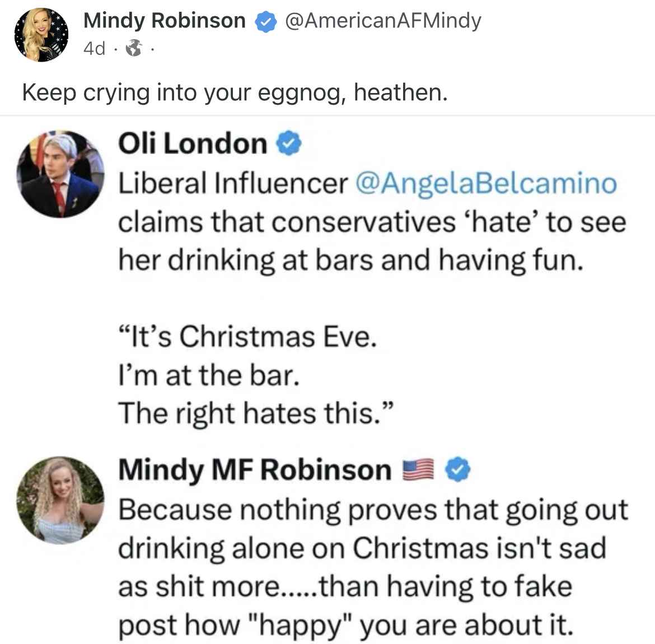Click the "Liberal Influencer" text
This screenshot has height=644, width=655.
[x=232, y=183]
